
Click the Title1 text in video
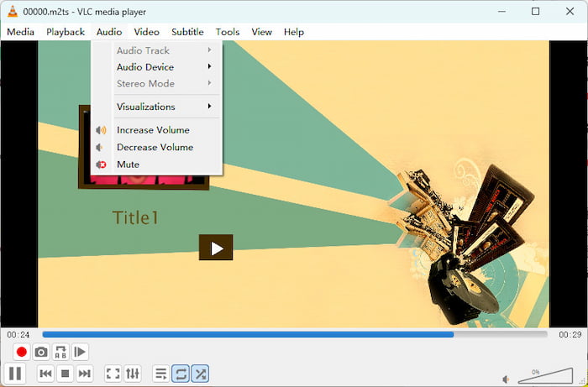(x=136, y=217)
